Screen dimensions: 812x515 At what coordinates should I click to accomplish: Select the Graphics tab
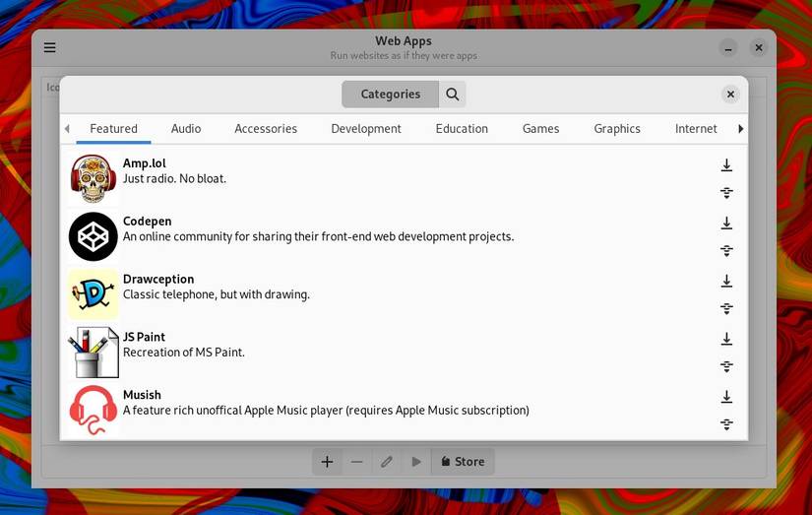pos(617,129)
